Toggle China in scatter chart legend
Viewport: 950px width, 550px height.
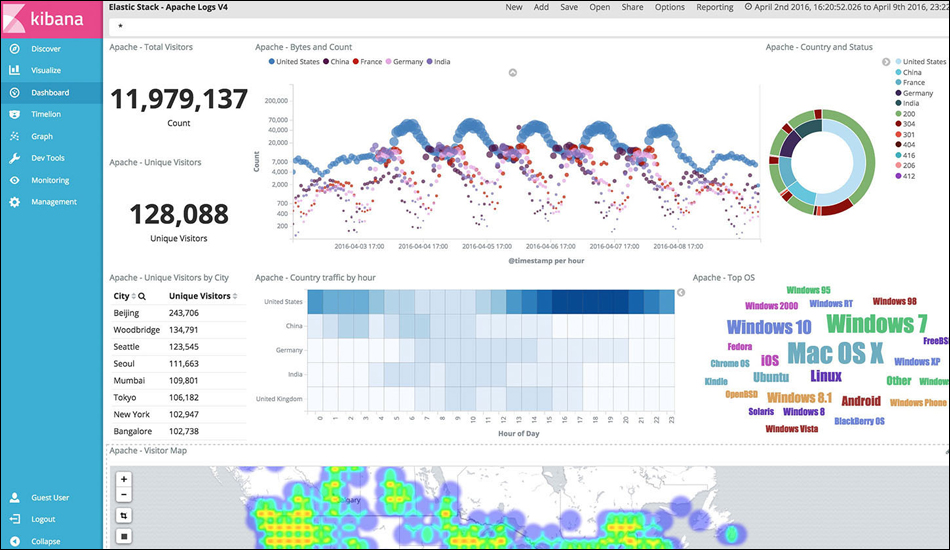[x=336, y=62]
